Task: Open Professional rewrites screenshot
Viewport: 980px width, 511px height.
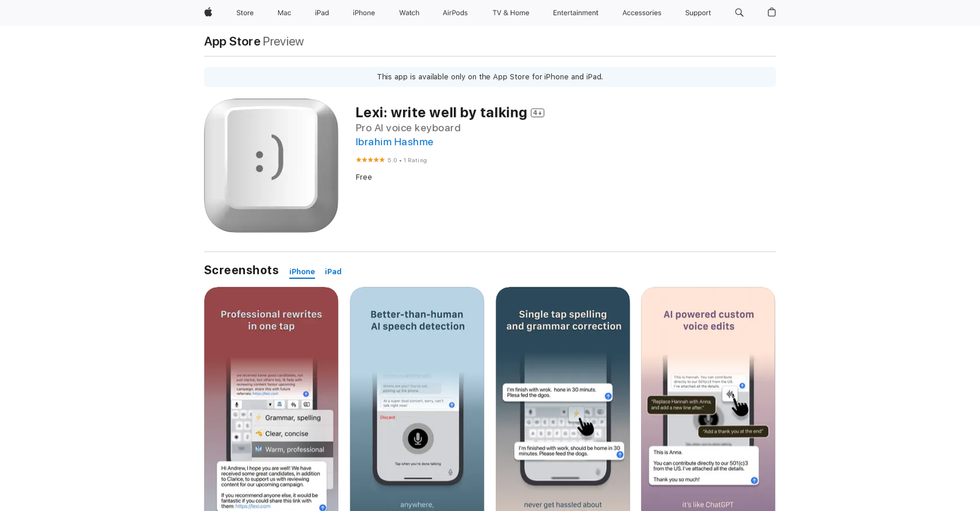Action: click(271, 399)
